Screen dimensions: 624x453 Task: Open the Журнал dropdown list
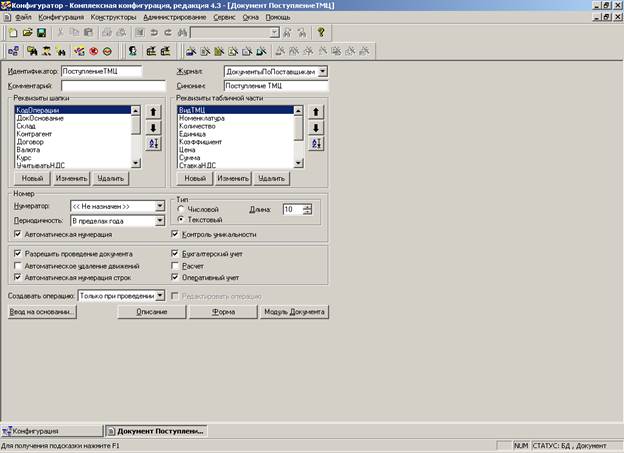click(x=323, y=72)
